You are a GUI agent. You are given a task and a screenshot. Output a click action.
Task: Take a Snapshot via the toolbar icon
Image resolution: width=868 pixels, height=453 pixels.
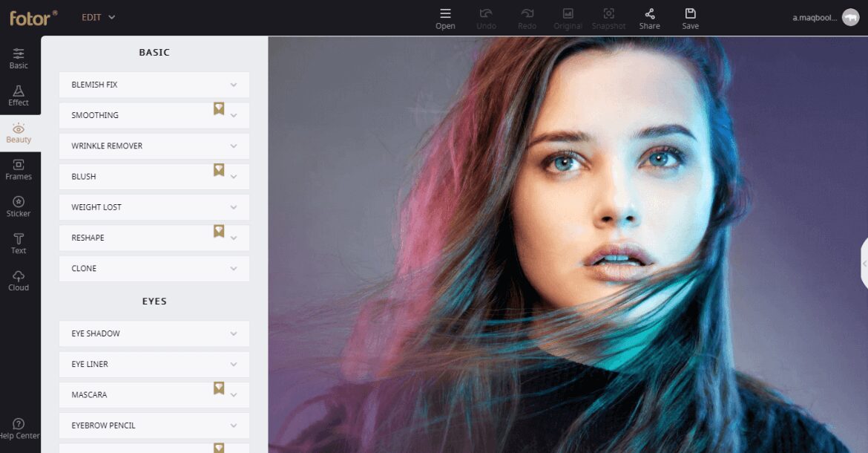pos(608,19)
